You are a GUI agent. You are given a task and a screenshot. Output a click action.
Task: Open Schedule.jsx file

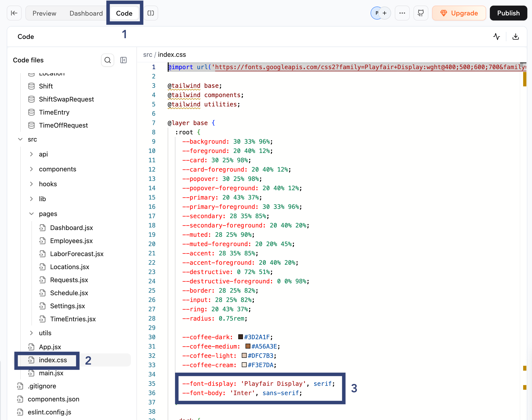tap(69, 293)
